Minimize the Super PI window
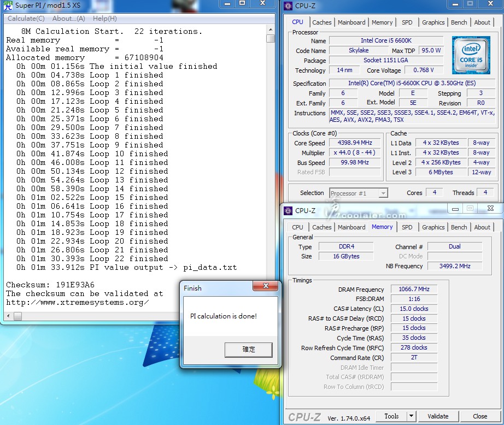The image size is (504, 425). pyautogui.click(x=227, y=3)
